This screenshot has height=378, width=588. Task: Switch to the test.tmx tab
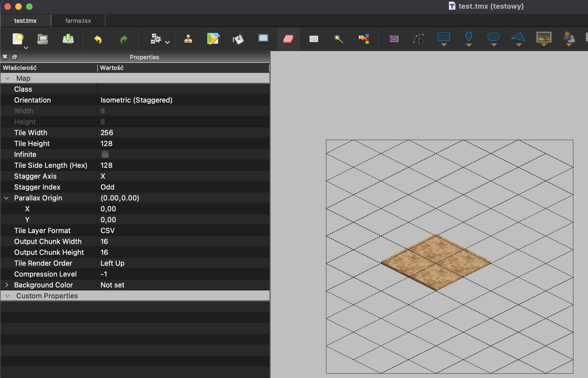pyautogui.click(x=26, y=20)
